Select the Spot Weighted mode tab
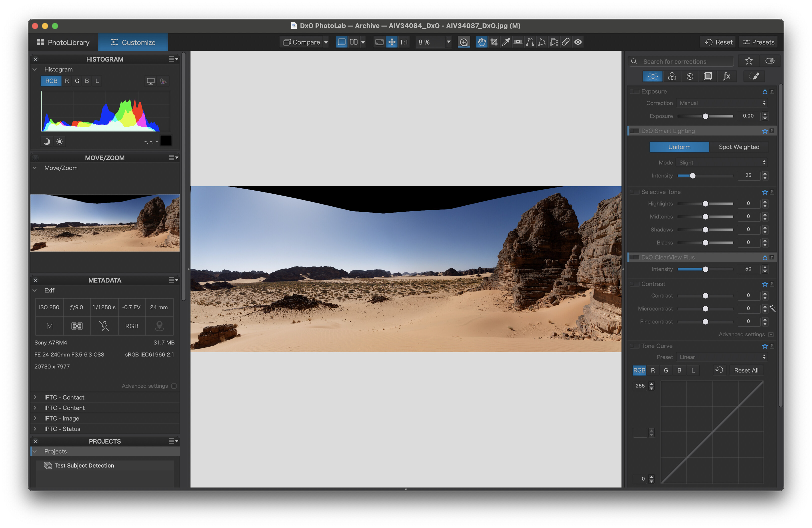 point(739,147)
